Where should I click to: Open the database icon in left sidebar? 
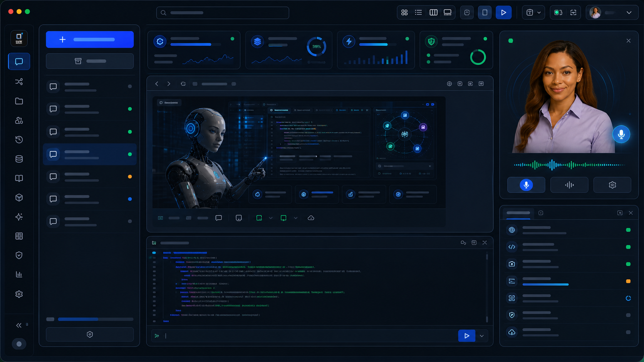point(19,159)
